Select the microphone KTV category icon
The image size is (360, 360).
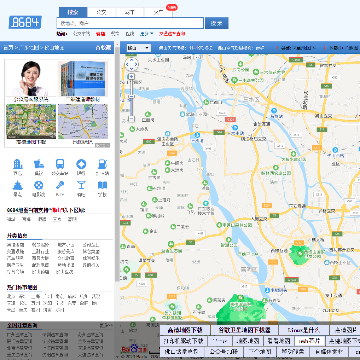click(x=60, y=185)
